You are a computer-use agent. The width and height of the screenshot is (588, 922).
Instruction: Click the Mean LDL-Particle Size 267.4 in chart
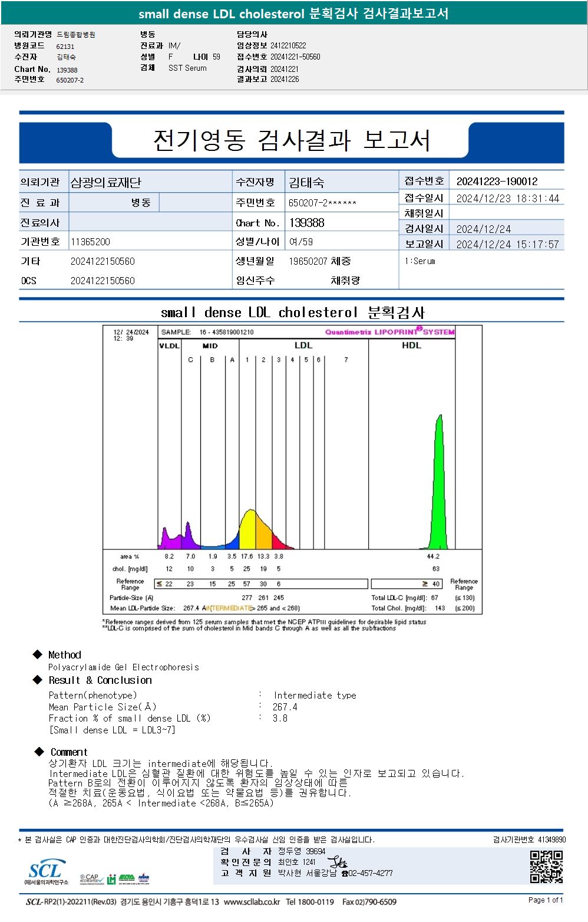[191, 608]
